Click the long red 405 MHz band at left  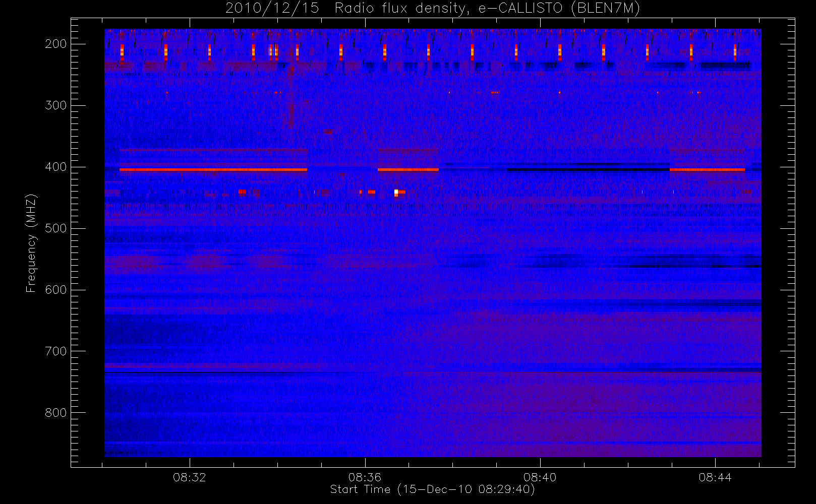click(213, 170)
